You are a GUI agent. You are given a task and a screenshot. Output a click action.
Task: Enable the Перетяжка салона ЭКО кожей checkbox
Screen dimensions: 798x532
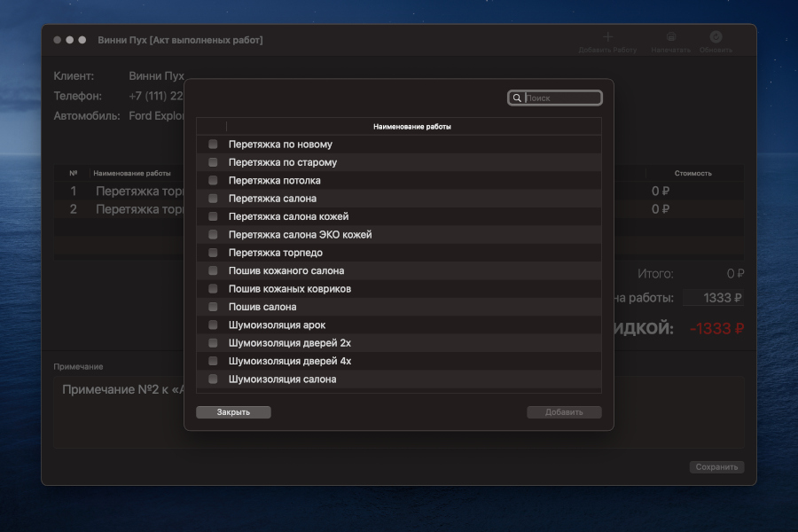(x=213, y=235)
